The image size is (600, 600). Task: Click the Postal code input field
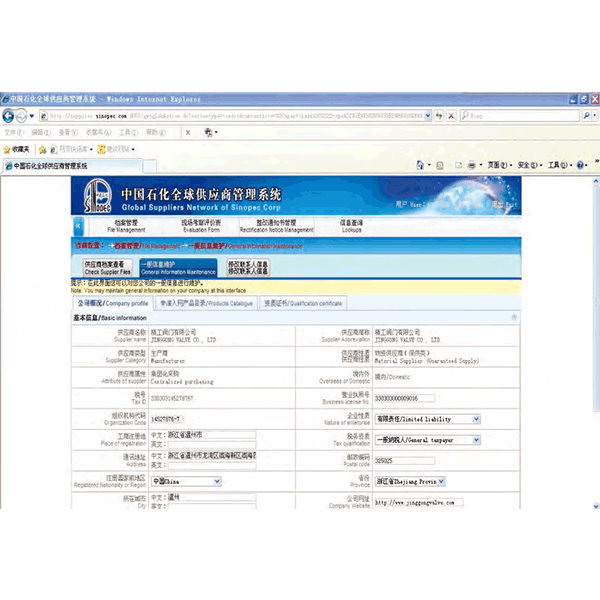pyautogui.click(x=404, y=461)
